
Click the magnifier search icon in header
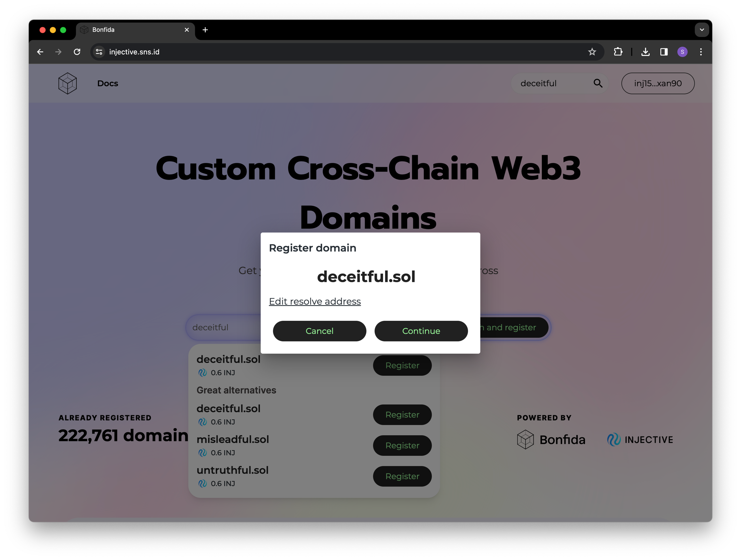tap(598, 83)
